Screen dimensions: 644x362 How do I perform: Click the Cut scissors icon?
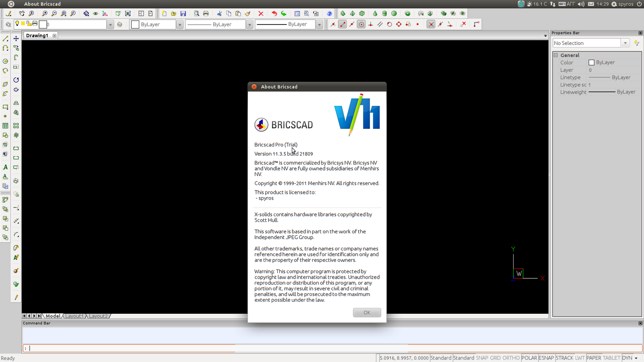tap(219, 13)
